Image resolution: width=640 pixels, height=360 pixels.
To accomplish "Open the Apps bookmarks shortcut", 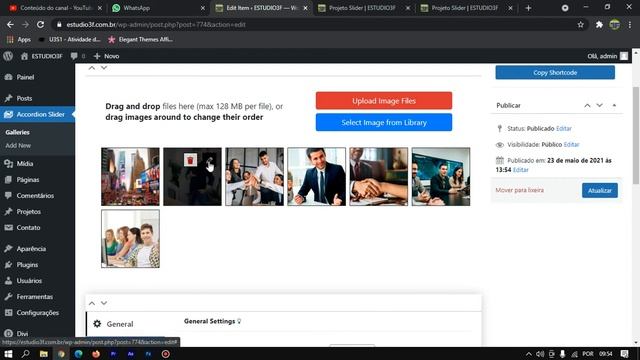I will [x=19, y=40].
